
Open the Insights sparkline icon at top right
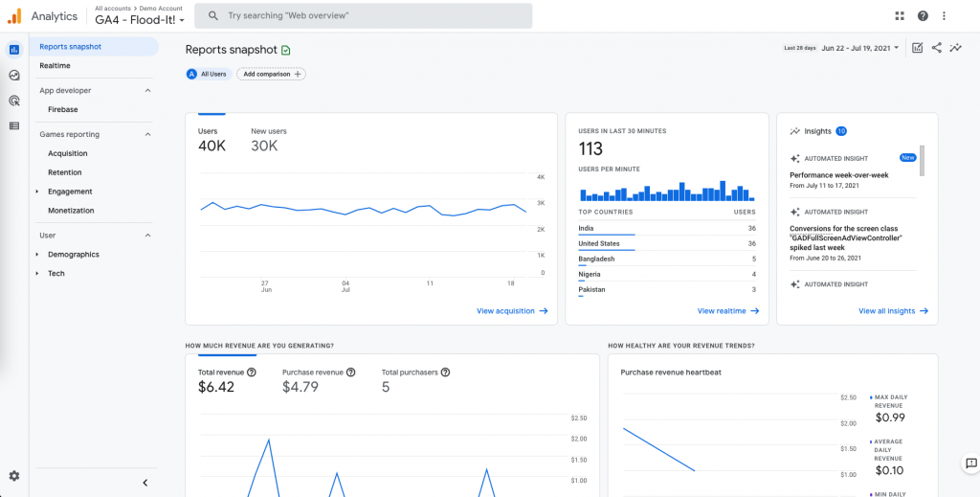(956, 48)
